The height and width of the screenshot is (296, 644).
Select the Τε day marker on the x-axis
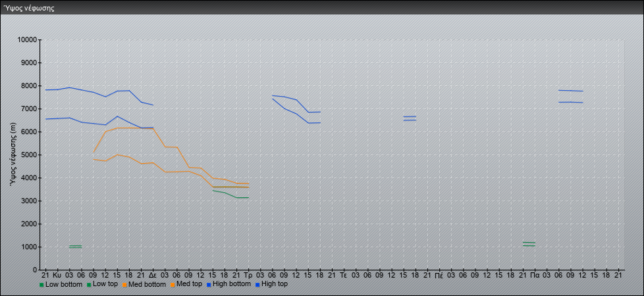point(343,274)
